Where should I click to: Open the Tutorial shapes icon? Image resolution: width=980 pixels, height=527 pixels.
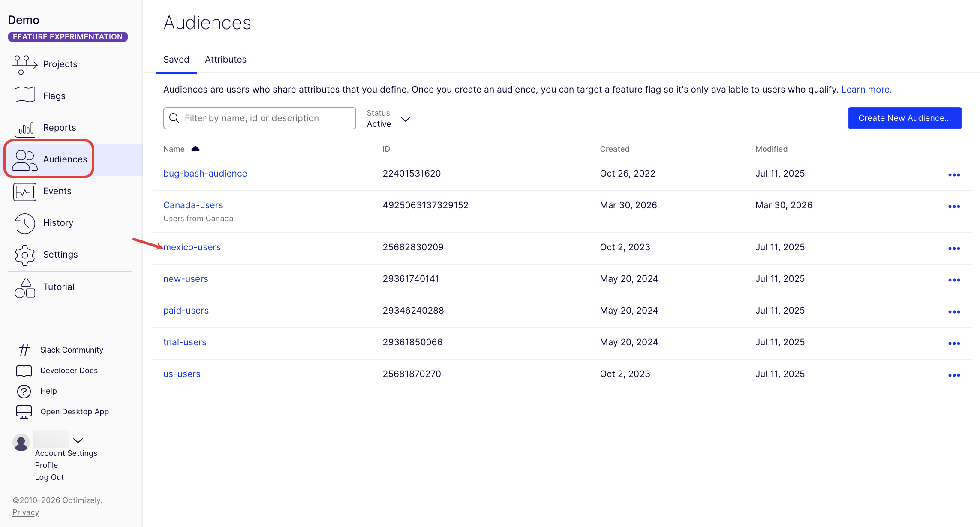click(x=24, y=287)
